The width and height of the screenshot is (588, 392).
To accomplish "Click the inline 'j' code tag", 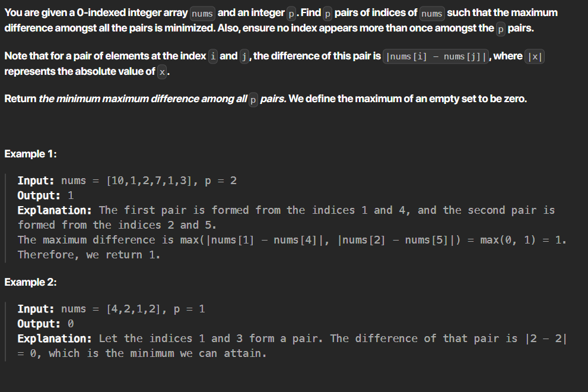I will 244,56.
